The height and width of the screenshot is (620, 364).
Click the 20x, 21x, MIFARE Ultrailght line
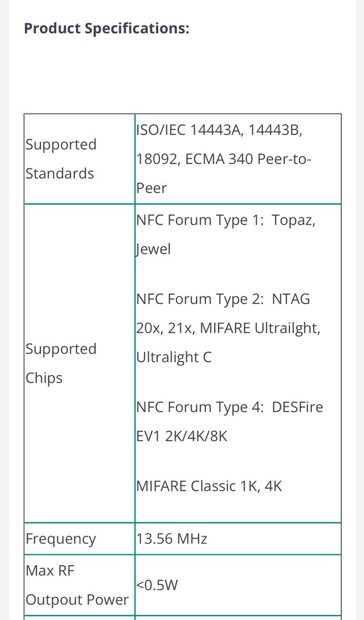coord(228,328)
